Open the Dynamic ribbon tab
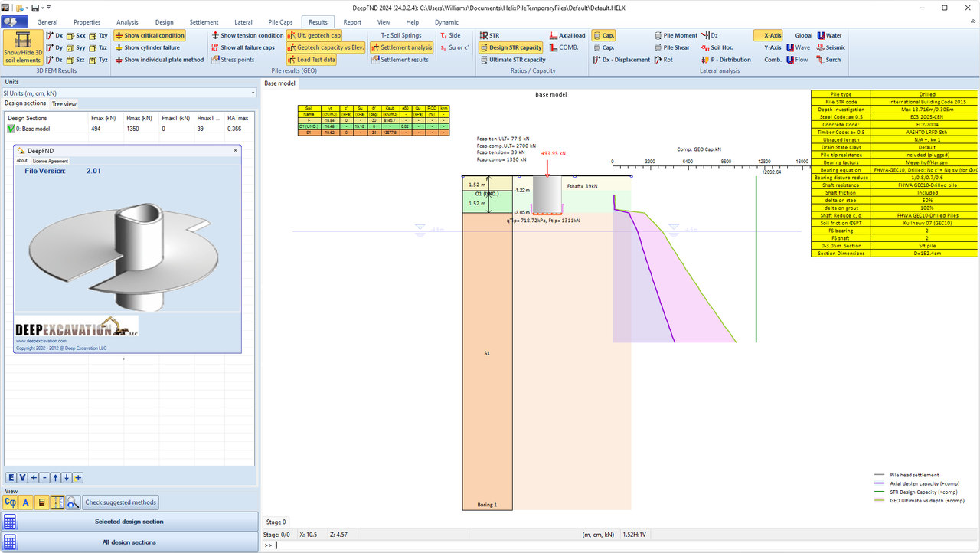Screen dimensions: 980x553 point(447,23)
